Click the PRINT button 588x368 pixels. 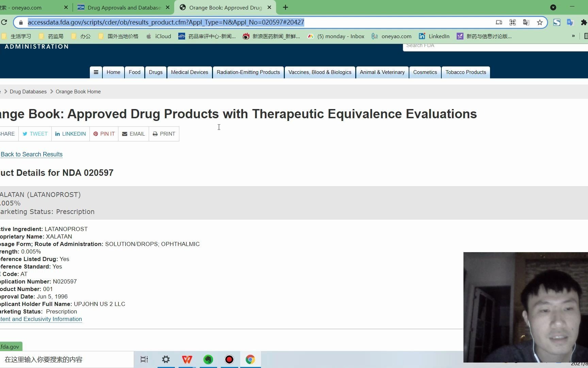164,134
